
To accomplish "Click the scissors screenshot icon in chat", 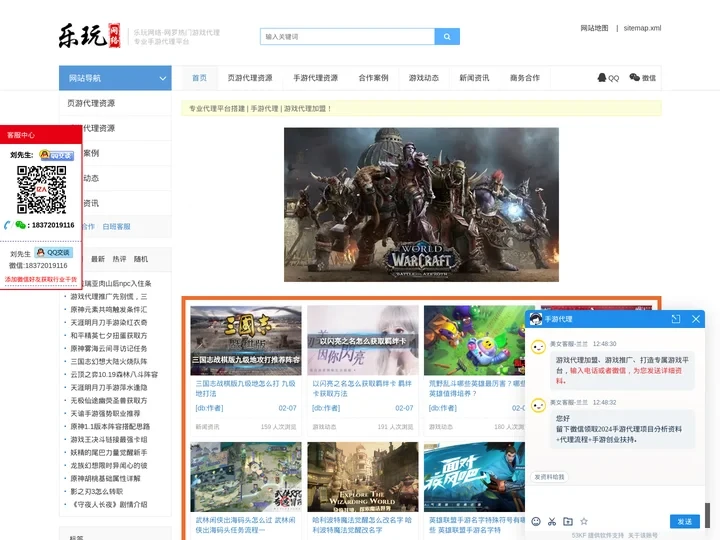I will [x=552, y=521].
